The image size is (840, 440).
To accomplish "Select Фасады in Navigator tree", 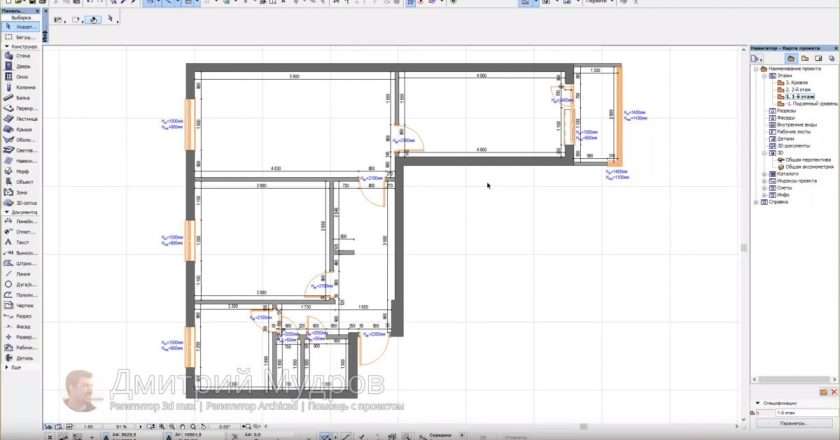I will tap(782, 118).
